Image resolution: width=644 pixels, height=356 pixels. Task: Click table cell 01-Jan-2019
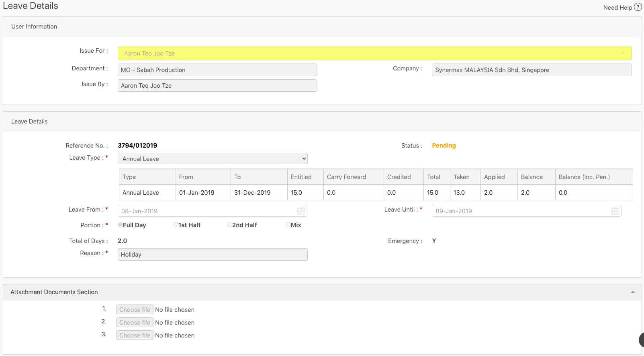tap(203, 192)
